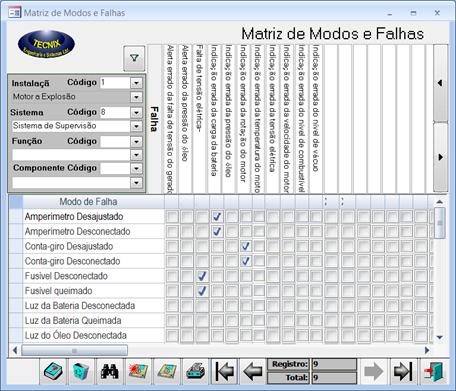Click the Instalação Código input field
This screenshot has width=456, height=391.
click(115, 83)
